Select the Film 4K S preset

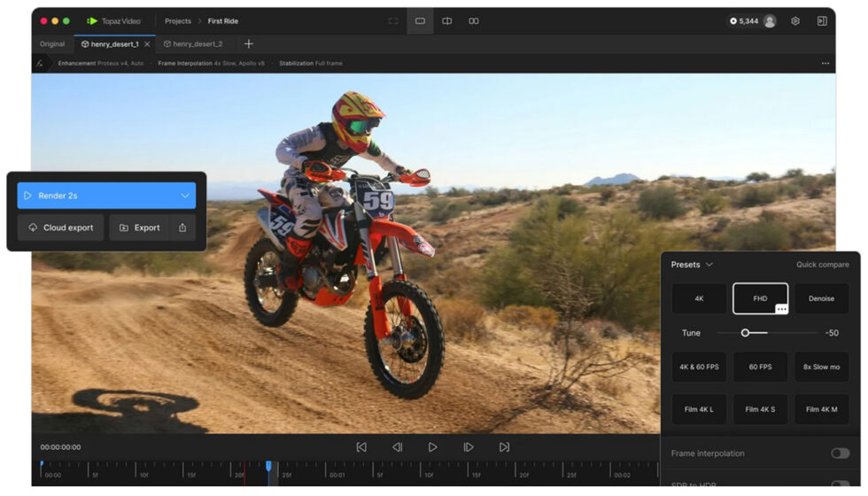pyautogui.click(x=760, y=409)
